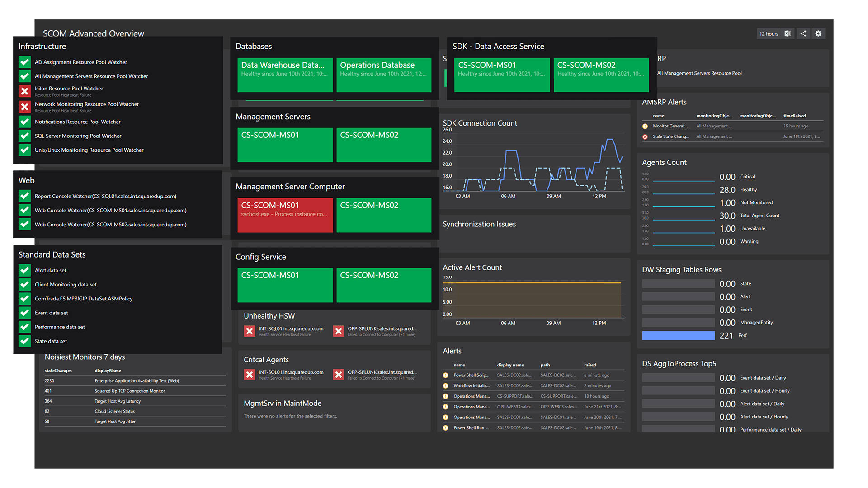Click the warning icon next to Power Shell Script alert
The height and width of the screenshot is (488, 868).
446,375
